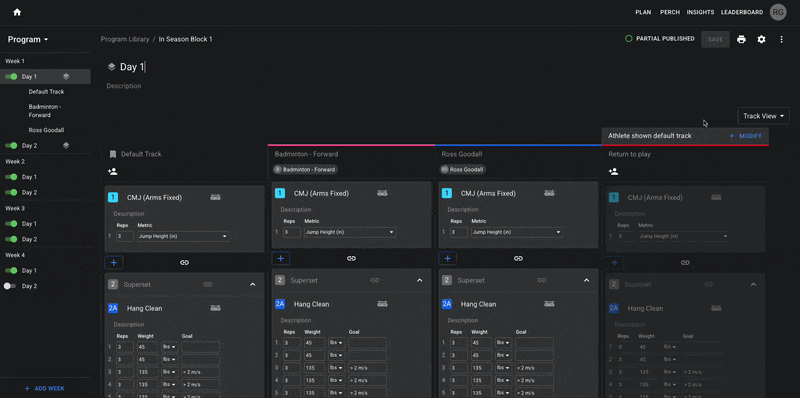This screenshot has width=800, height=398.
Task: Collapse the Ross Goodall Superset
Action: tap(586, 280)
